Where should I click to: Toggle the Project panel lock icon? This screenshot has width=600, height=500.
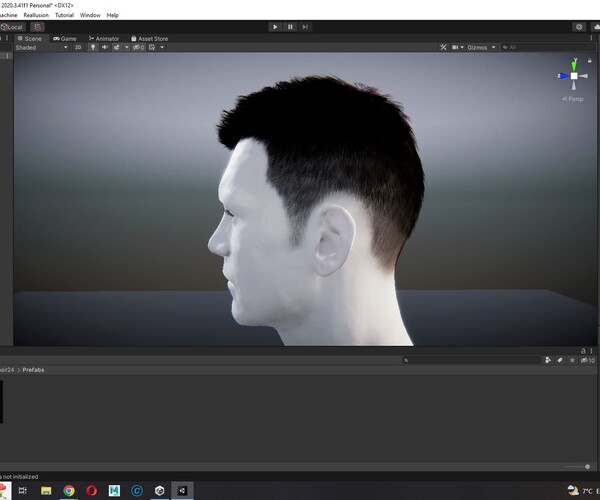click(583, 351)
